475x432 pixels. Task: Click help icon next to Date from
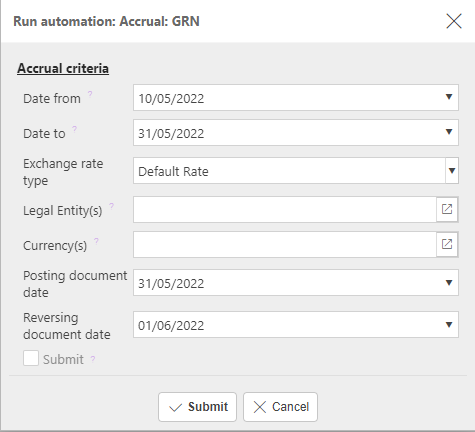(90, 94)
